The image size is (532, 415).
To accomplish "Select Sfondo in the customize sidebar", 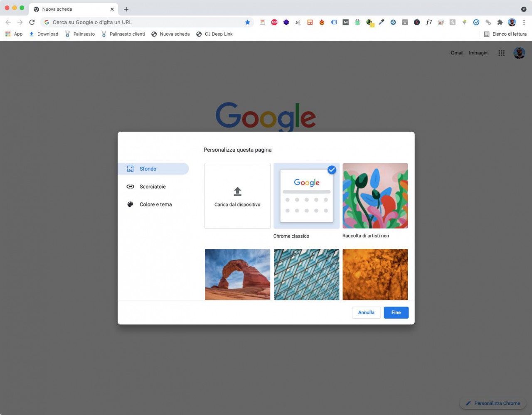I will (153, 169).
